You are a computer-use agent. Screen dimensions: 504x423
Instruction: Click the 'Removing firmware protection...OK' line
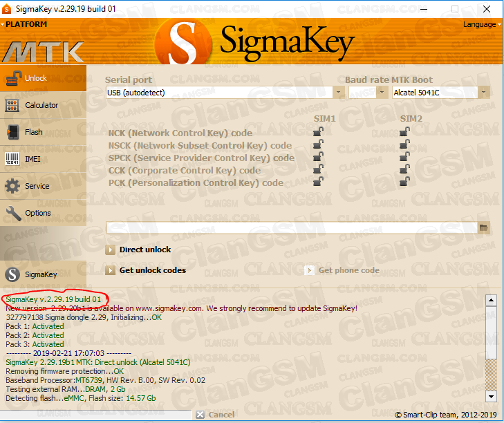[64, 371]
